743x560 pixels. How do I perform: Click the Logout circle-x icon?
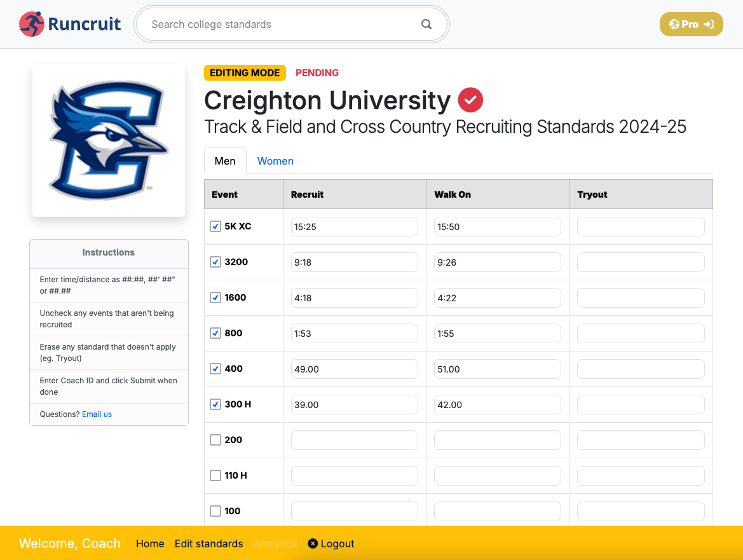coord(313,543)
